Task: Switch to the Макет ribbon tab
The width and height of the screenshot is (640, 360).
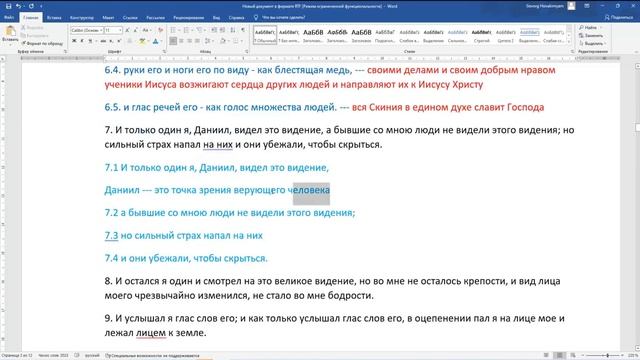Action: pos(108,18)
